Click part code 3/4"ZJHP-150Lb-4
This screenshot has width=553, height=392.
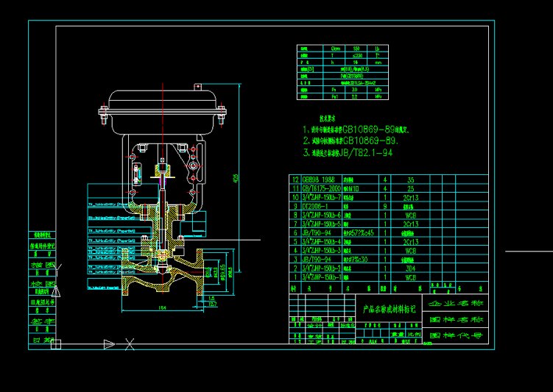point(322,242)
